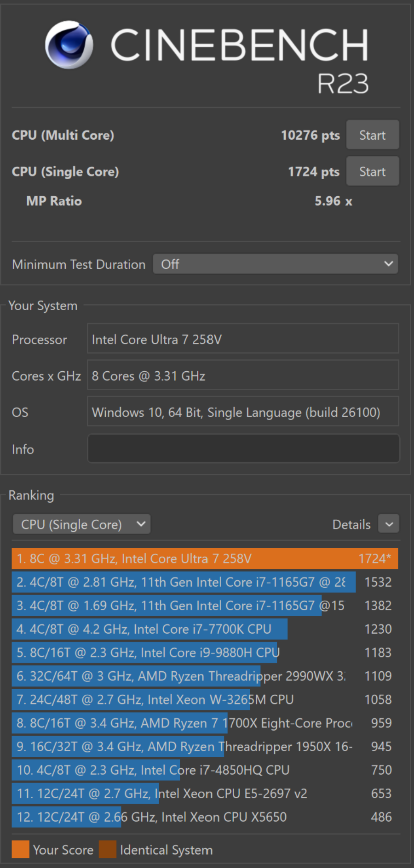This screenshot has height=868, width=414.
Task: Click the orange Your Score color swatch
Action: [x=21, y=849]
